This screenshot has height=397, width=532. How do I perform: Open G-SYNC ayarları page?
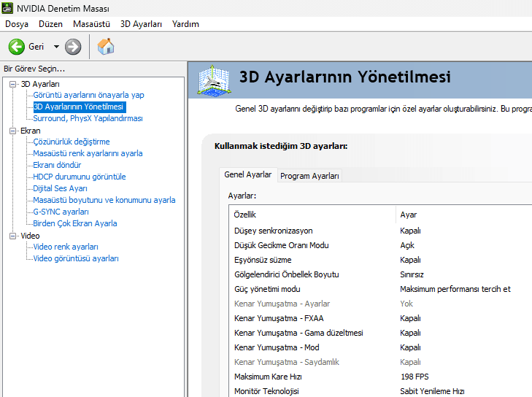61,212
